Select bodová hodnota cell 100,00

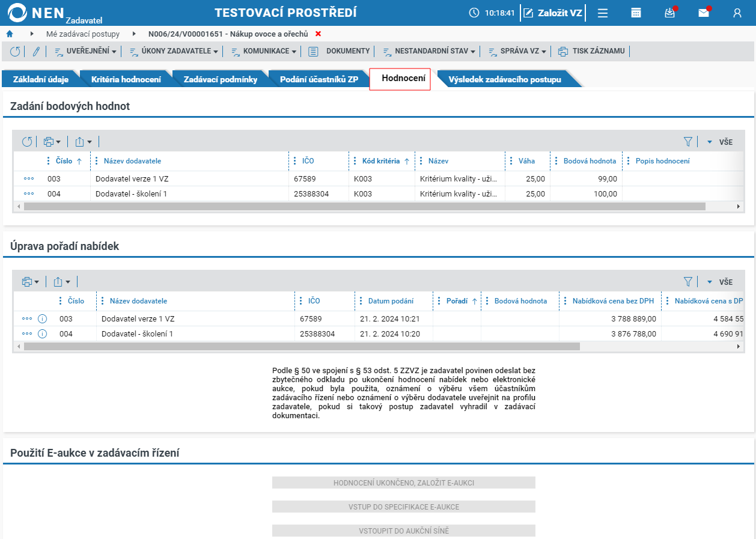tap(586, 193)
